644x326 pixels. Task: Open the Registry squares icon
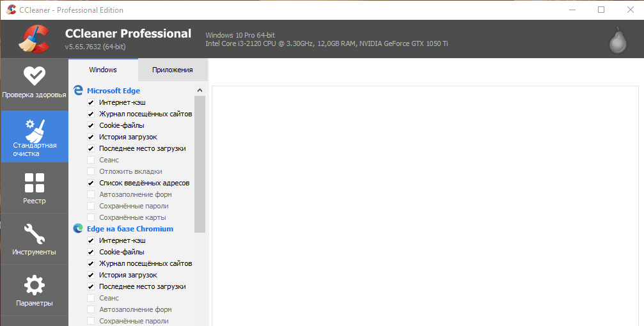[34, 183]
